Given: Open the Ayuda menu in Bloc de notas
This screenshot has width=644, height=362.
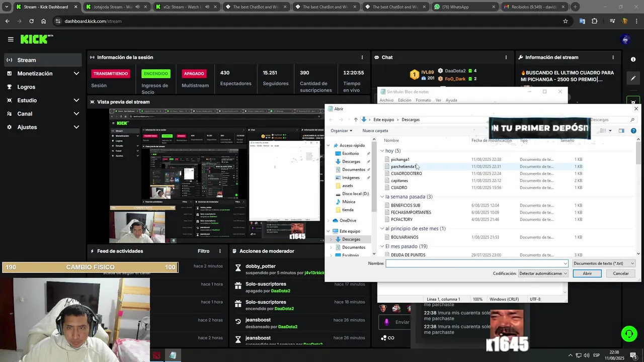Looking at the screenshot, I should [451, 100].
